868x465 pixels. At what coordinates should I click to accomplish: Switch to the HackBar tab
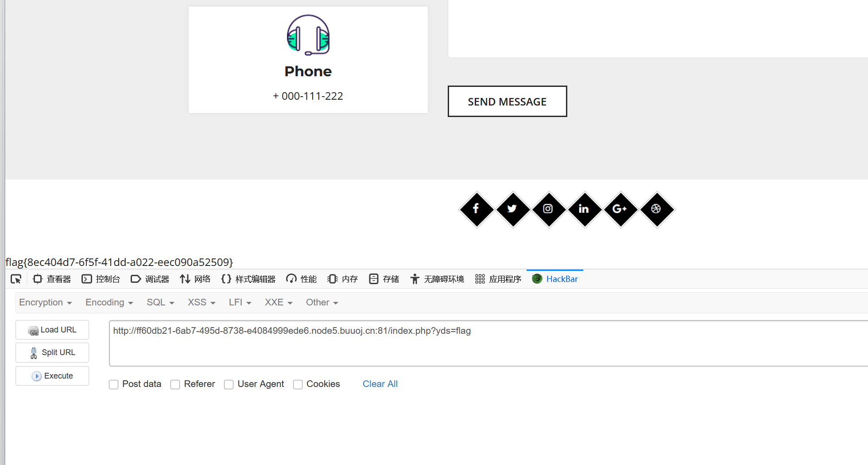[555, 279]
